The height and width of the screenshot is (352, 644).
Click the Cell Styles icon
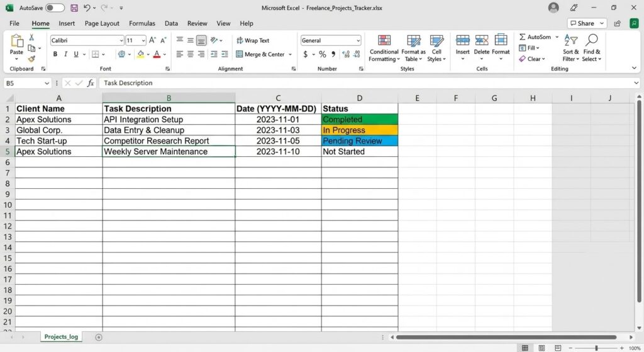tap(436, 40)
